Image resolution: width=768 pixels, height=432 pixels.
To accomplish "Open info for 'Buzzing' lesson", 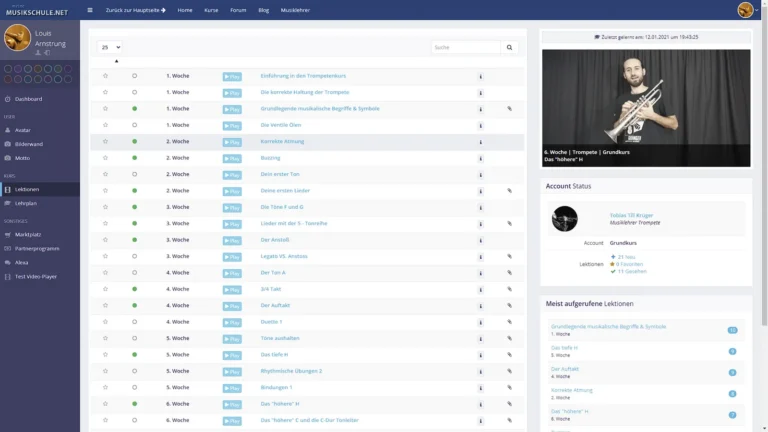I will [x=480, y=158].
